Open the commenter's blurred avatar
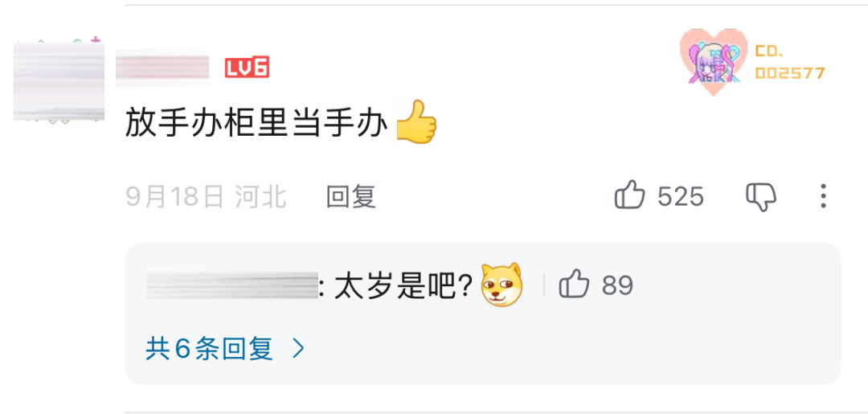 (x=59, y=80)
